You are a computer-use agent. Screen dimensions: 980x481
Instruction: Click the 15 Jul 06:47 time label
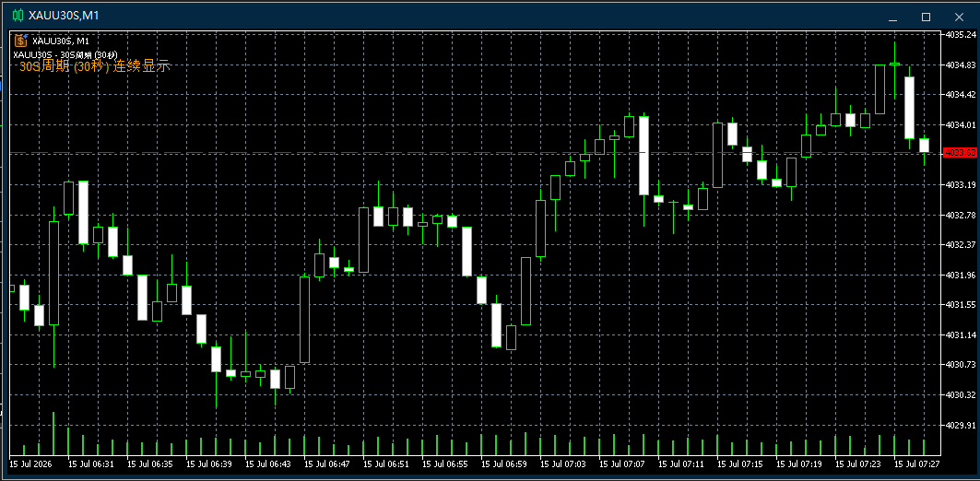pyautogui.click(x=327, y=464)
